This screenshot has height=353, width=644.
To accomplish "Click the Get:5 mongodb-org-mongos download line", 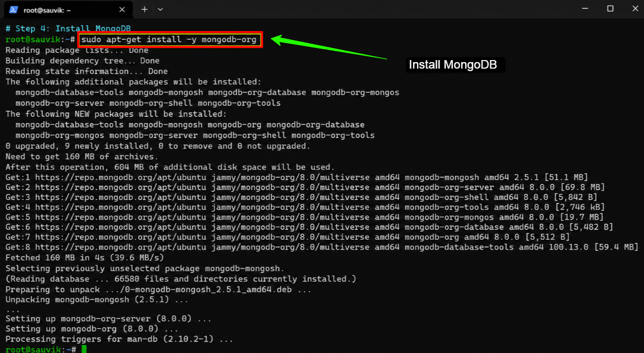I will point(305,217).
